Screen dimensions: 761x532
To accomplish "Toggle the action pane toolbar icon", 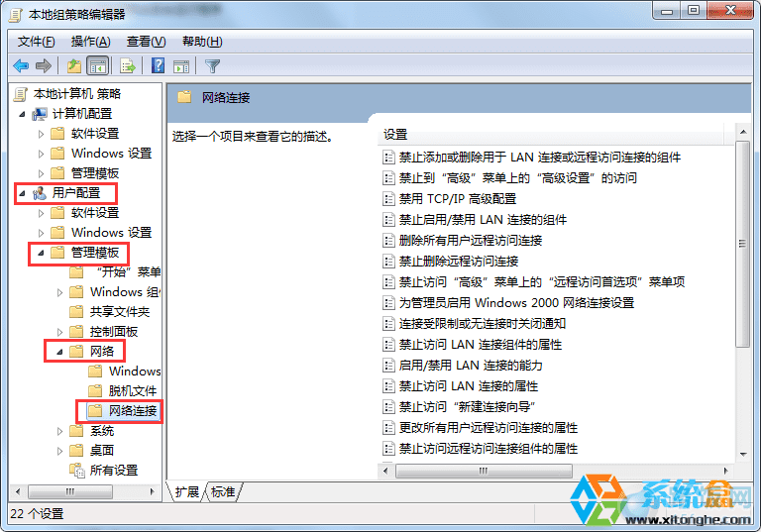I will [x=181, y=66].
